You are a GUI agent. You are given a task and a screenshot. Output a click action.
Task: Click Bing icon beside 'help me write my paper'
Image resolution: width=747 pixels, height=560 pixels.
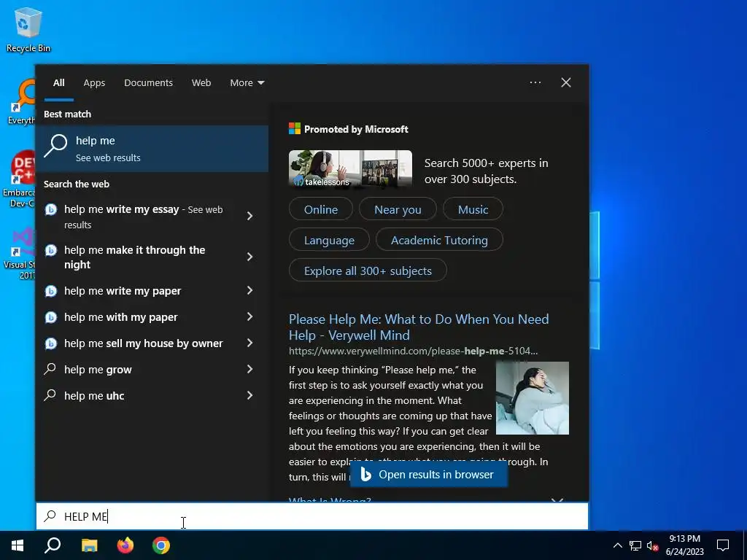pos(51,291)
